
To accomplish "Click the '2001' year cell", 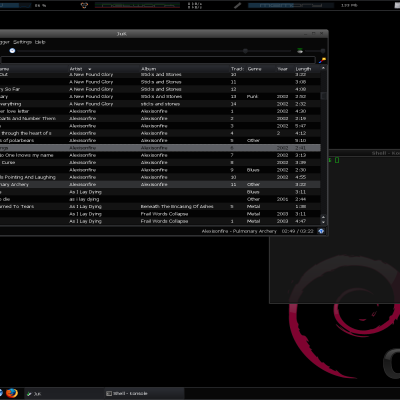I will point(282,199).
